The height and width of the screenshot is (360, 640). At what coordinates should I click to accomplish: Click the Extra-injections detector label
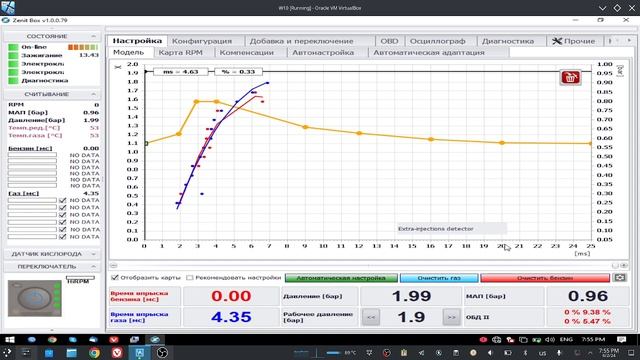point(436,229)
